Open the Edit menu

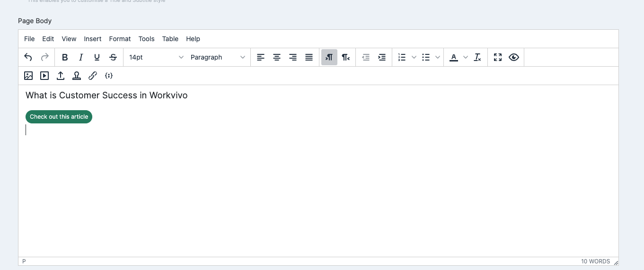48,39
